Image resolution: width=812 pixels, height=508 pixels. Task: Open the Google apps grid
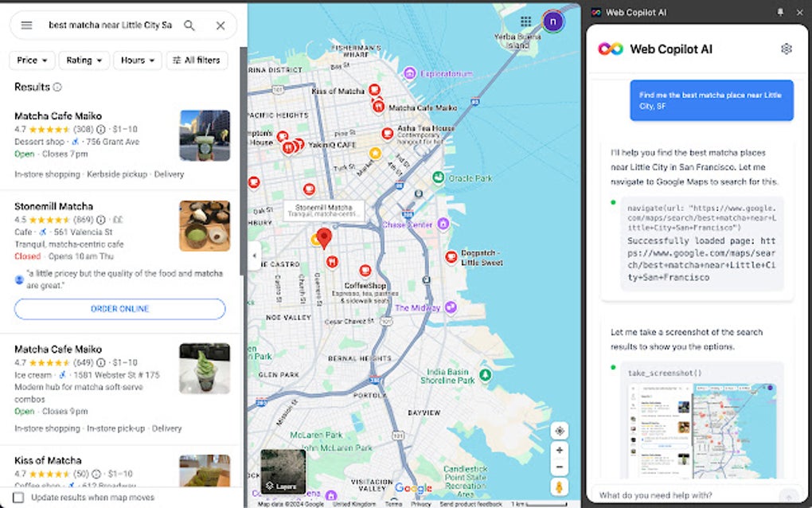click(x=525, y=21)
